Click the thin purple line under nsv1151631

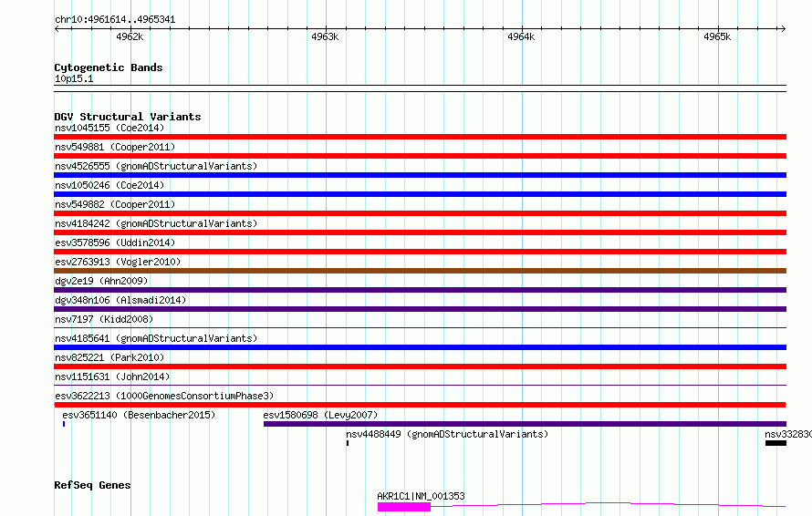click(420, 385)
